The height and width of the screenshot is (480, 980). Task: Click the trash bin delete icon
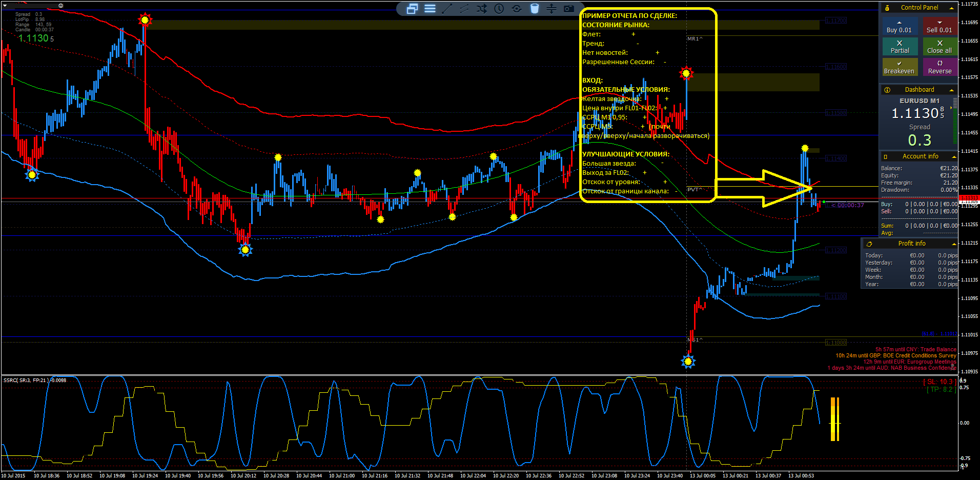pyautogui.click(x=535, y=9)
